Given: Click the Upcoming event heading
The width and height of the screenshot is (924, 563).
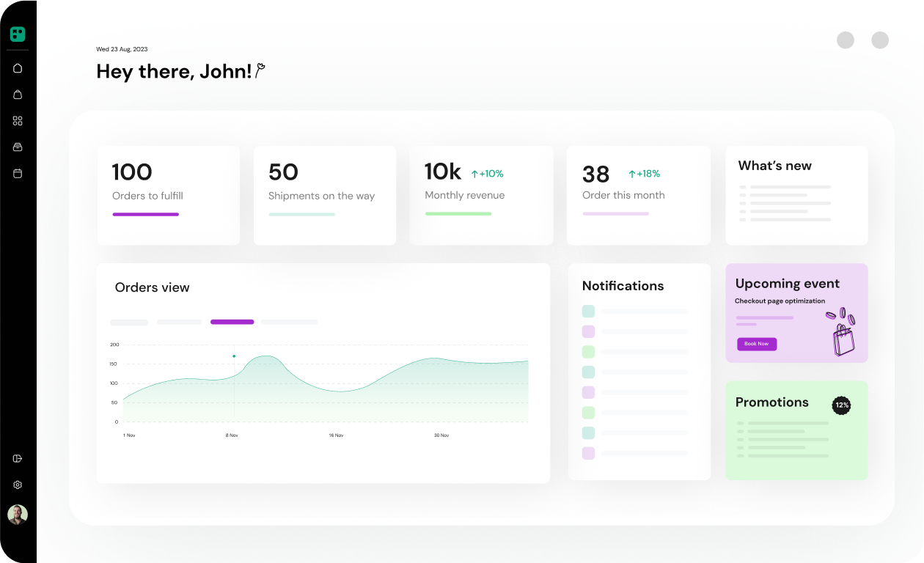Looking at the screenshot, I should [x=787, y=284].
